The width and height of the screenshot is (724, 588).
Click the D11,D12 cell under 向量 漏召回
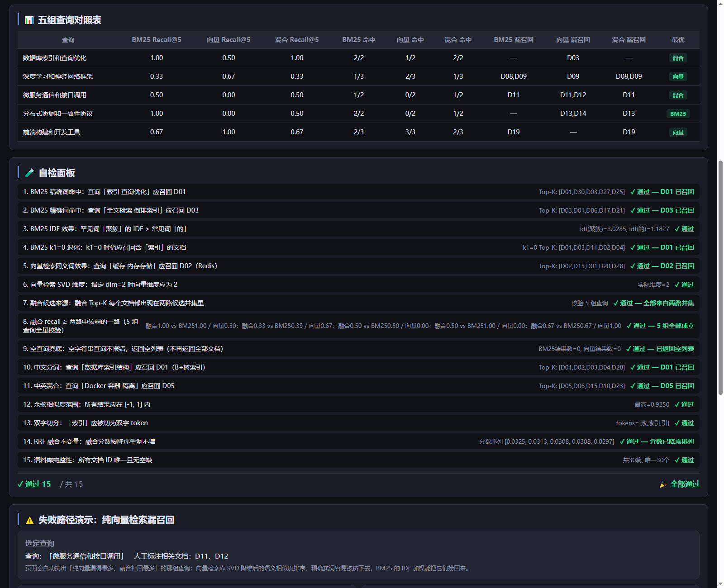pos(573,95)
